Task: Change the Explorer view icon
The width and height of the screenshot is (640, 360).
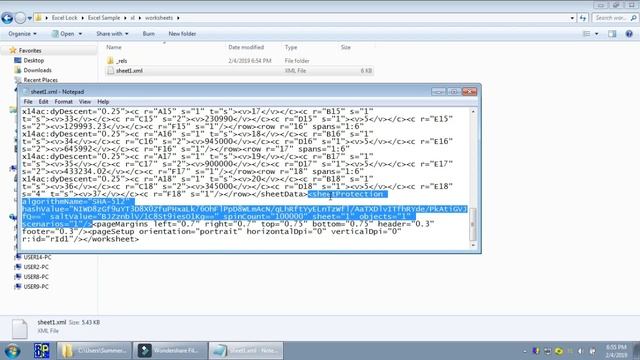Action: [587, 34]
